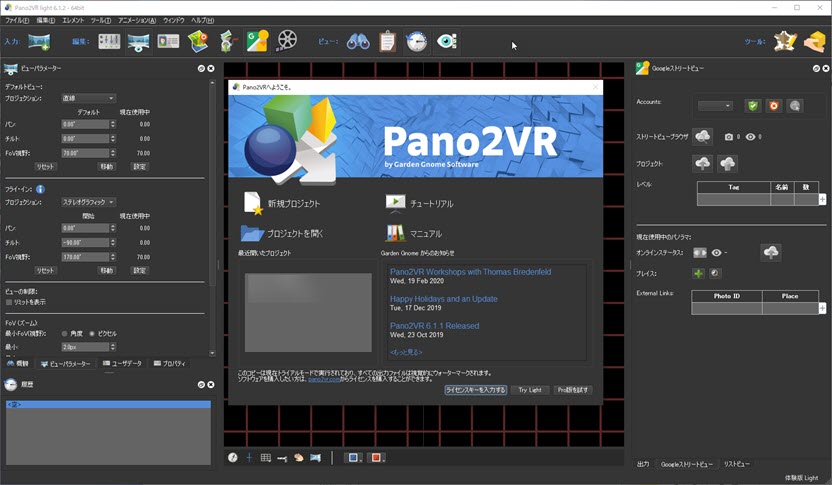Click the default pan value stepper arrows
This screenshot has height=485, width=832.
pos(112,124)
